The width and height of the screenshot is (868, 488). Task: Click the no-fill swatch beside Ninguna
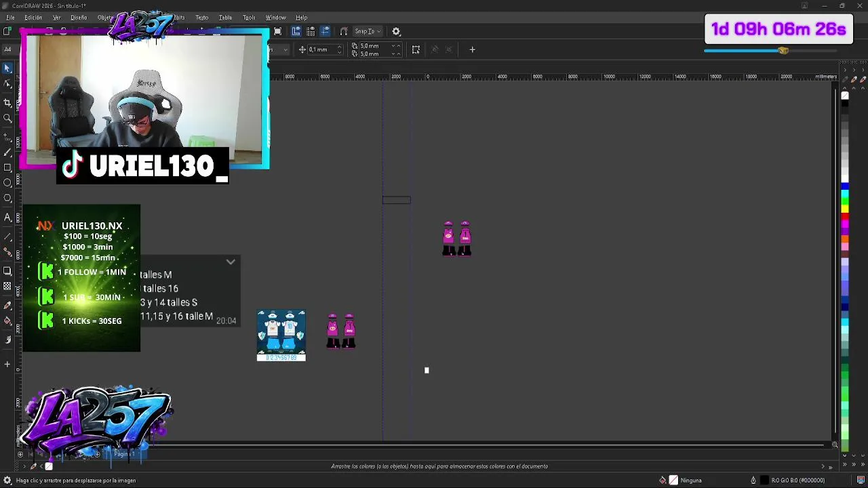673,481
